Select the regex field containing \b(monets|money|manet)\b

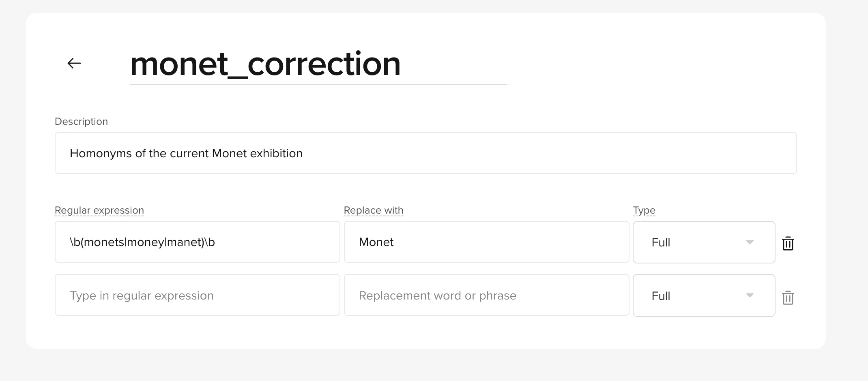(197, 242)
